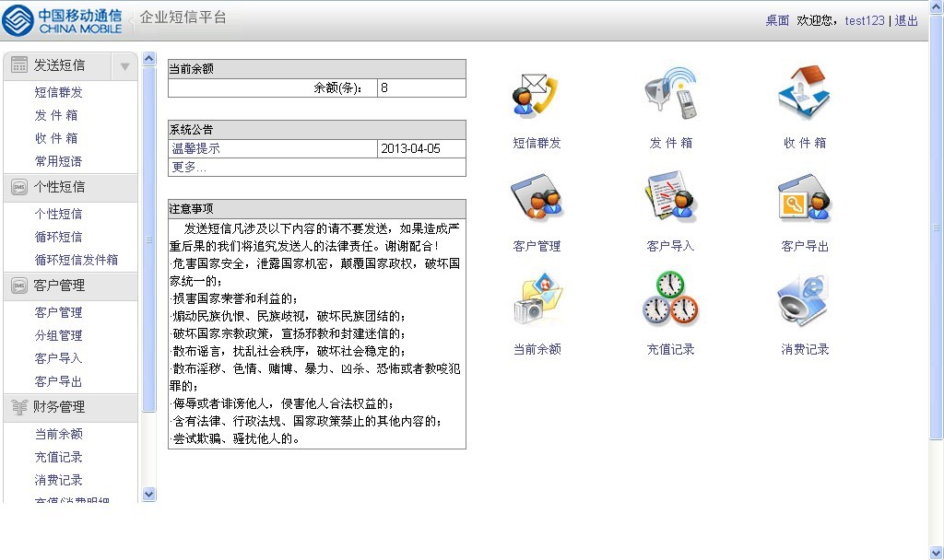
Task: Click the 企业短信平台 title text
Action: 183,17
